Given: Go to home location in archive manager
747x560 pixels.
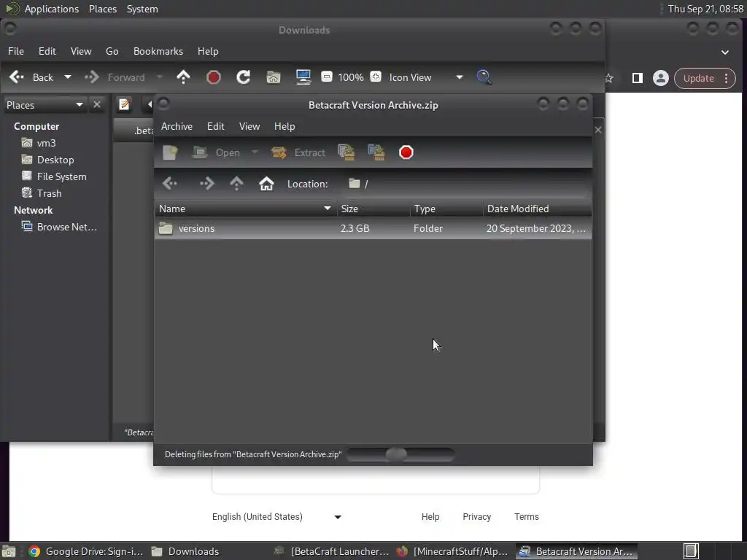Looking at the screenshot, I should pyautogui.click(x=266, y=184).
